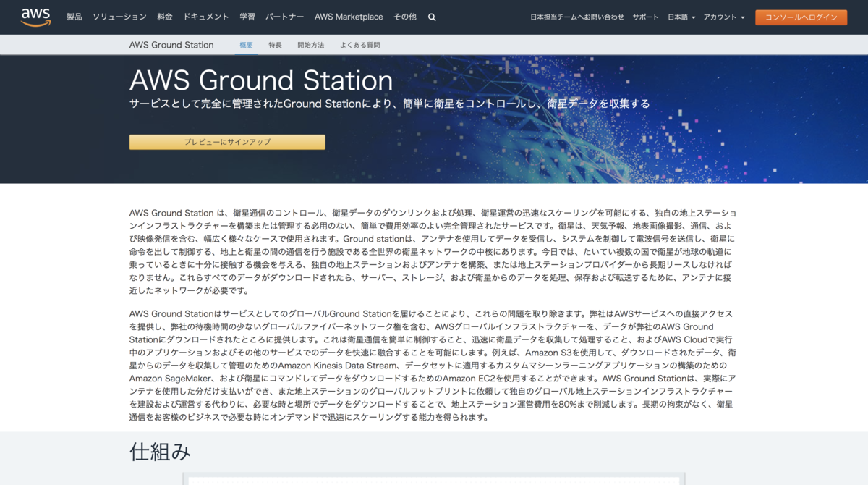Select the 開始方法 tab

(x=311, y=45)
